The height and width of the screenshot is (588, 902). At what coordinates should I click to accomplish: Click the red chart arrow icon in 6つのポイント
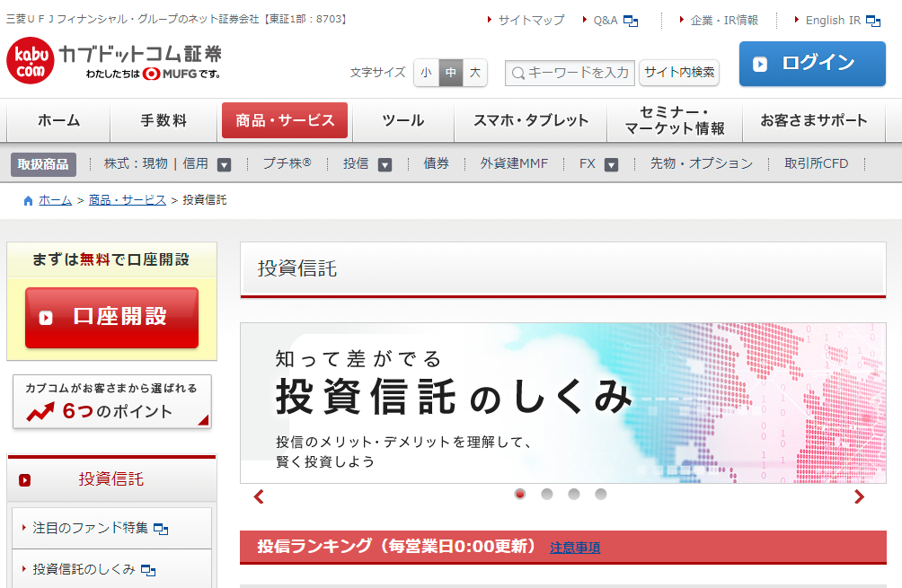(40, 411)
